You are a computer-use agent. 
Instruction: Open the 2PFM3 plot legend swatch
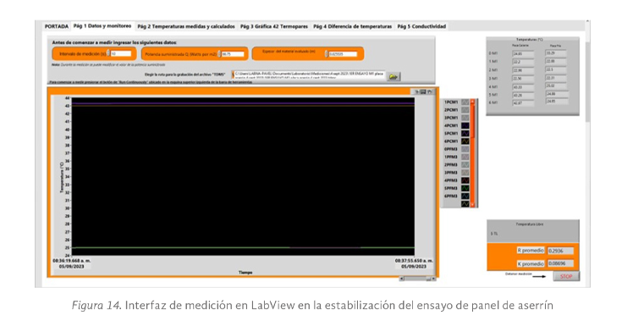(x=465, y=165)
